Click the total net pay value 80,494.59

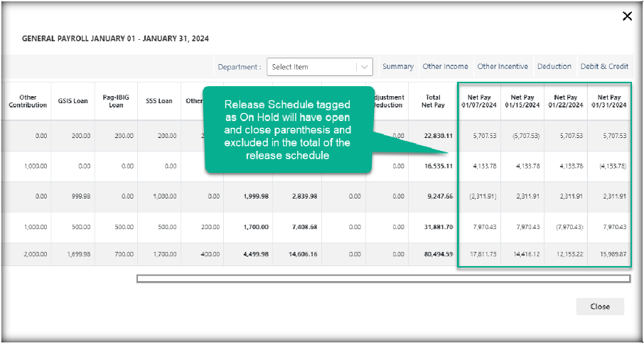click(435, 253)
